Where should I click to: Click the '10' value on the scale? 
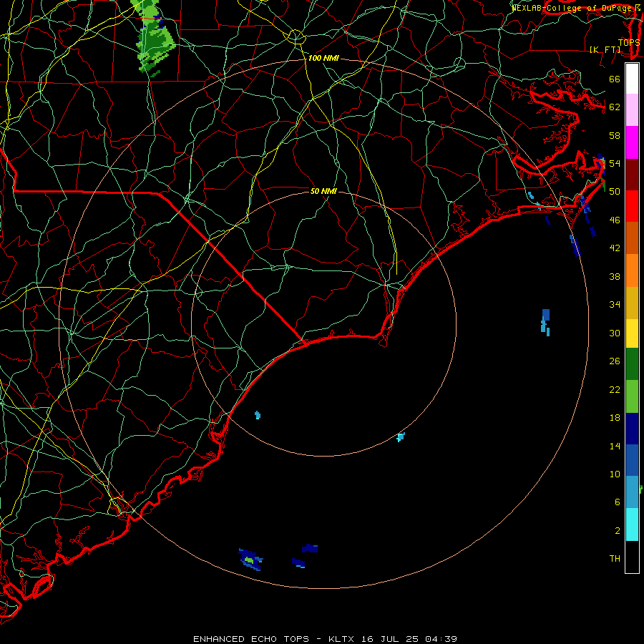click(x=615, y=474)
